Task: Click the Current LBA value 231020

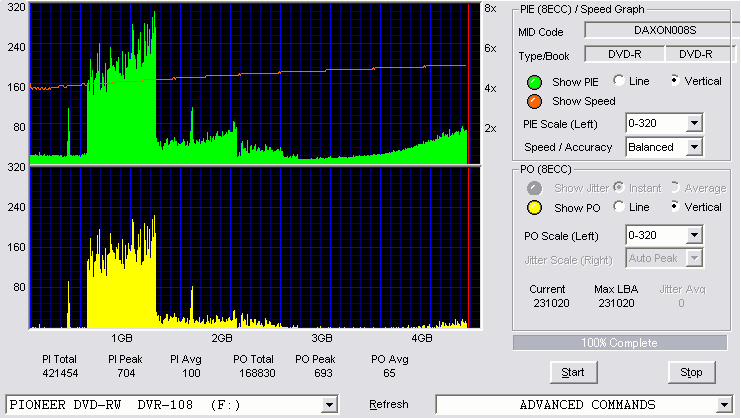Action: pyautogui.click(x=551, y=303)
